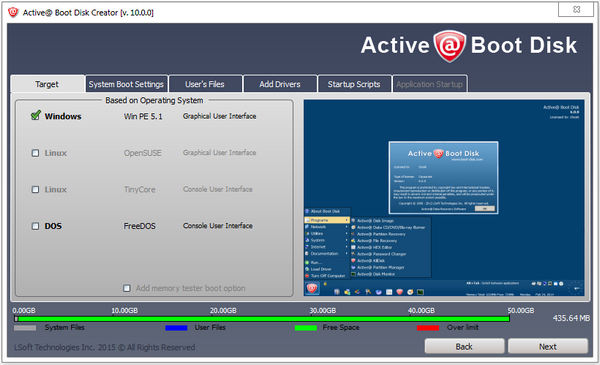The height and width of the screenshot is (365, 600).
Task: Toggle the Windows checkbox
Action: [36, 116]
